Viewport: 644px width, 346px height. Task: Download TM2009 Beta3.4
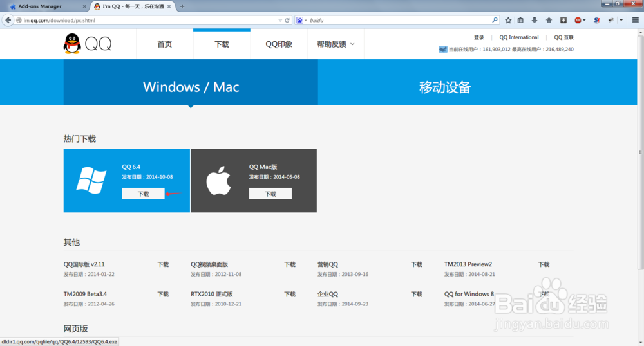tap(163, 295)
